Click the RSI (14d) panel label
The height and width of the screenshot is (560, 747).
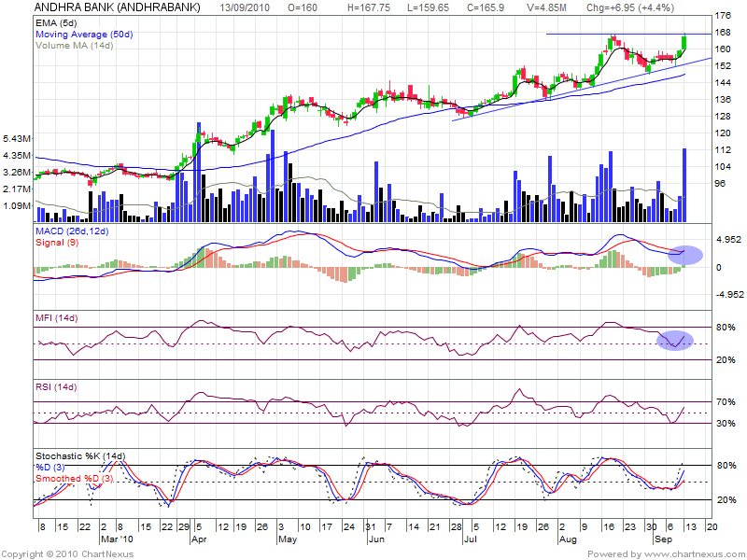tap(57, 386)
